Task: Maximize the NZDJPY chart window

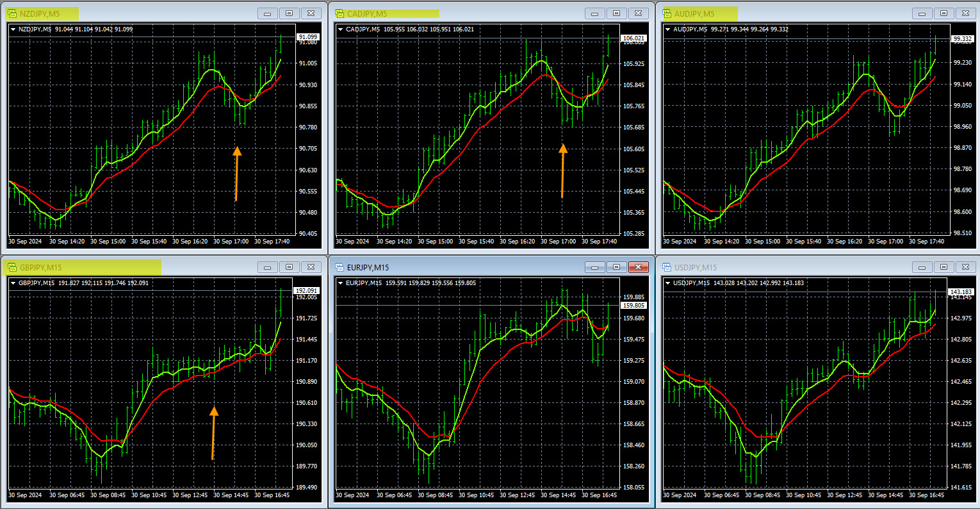Action: point(289,13)
